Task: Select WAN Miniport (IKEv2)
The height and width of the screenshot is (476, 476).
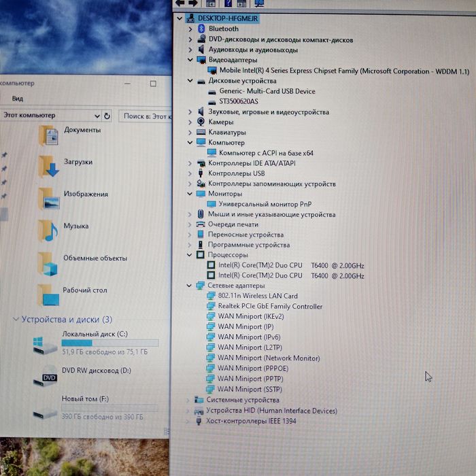Action: (x=251, y=316)
